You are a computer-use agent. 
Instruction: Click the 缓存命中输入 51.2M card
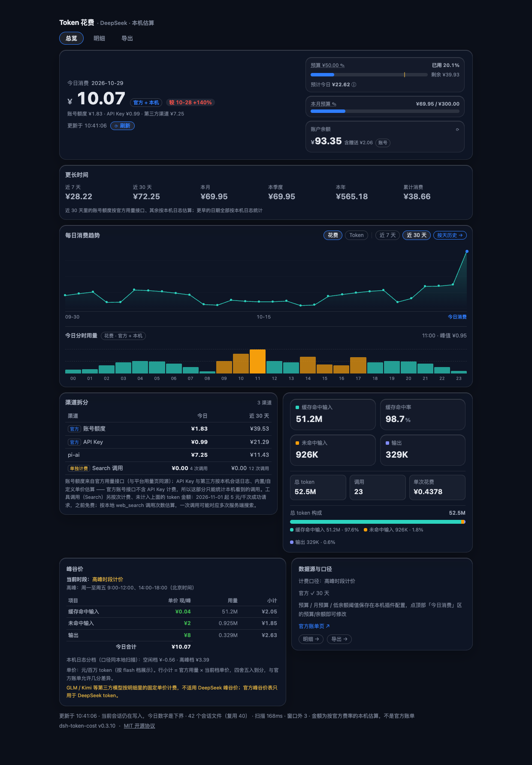333,414
